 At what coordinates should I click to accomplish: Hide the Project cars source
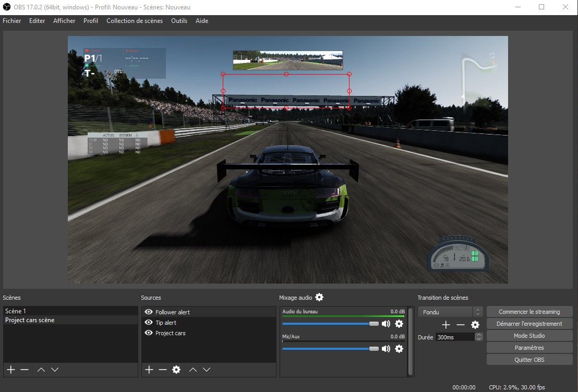pyautogui.click(x=149, y=333)
